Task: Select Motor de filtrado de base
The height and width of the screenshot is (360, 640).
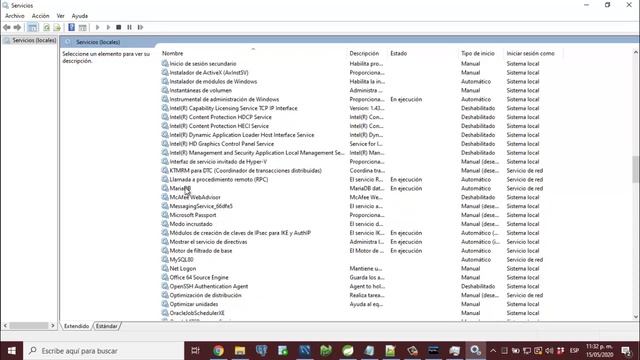Action: point(201,251)
